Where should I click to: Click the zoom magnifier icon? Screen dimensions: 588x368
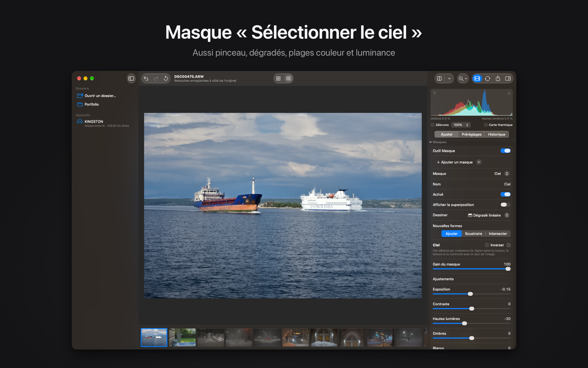pos(461,78)
